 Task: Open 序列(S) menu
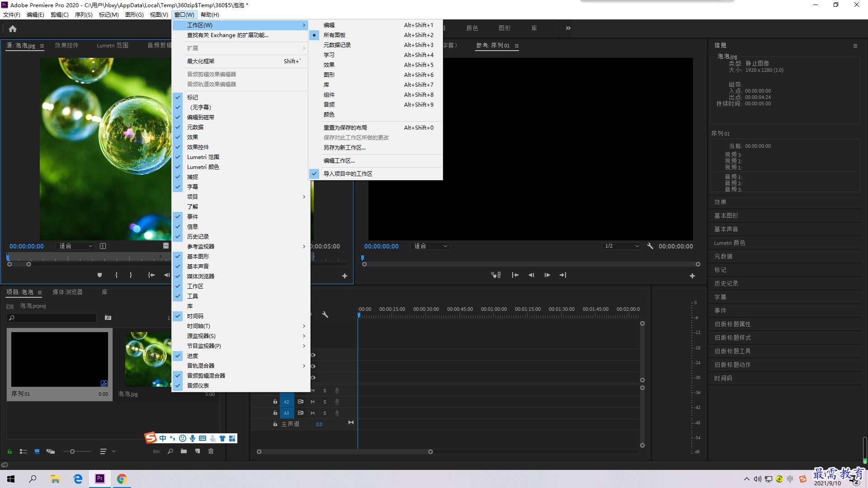[84, 15]
